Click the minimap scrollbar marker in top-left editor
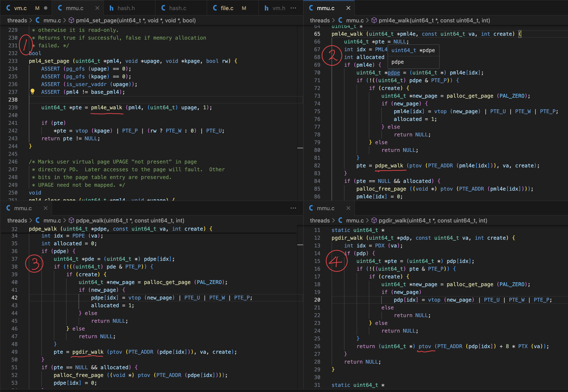The width and height of the screenshot is (568, 392). (300, 148)
